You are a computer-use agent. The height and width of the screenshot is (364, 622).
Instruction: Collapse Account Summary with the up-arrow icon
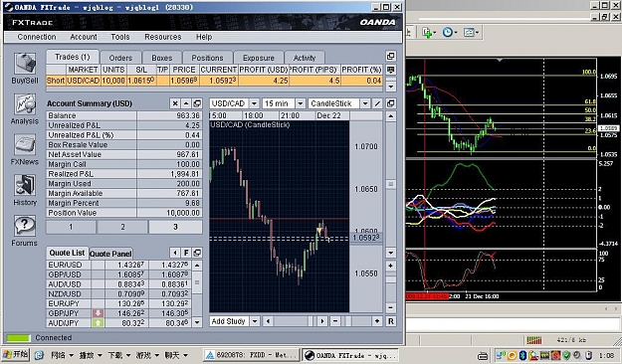pyautogui.click(x=186, y=103)
